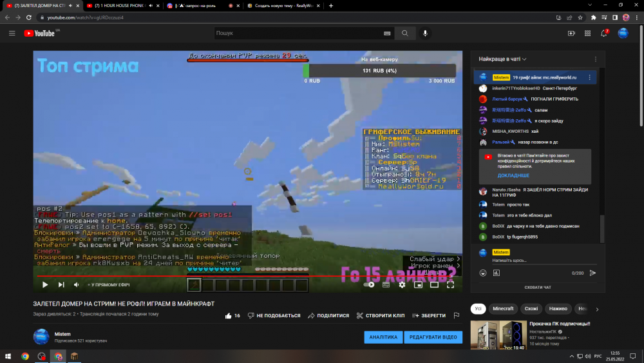Click the search magnifier button
The height and width of the screenshot is (363, 644).
click(x=404, y=34)
